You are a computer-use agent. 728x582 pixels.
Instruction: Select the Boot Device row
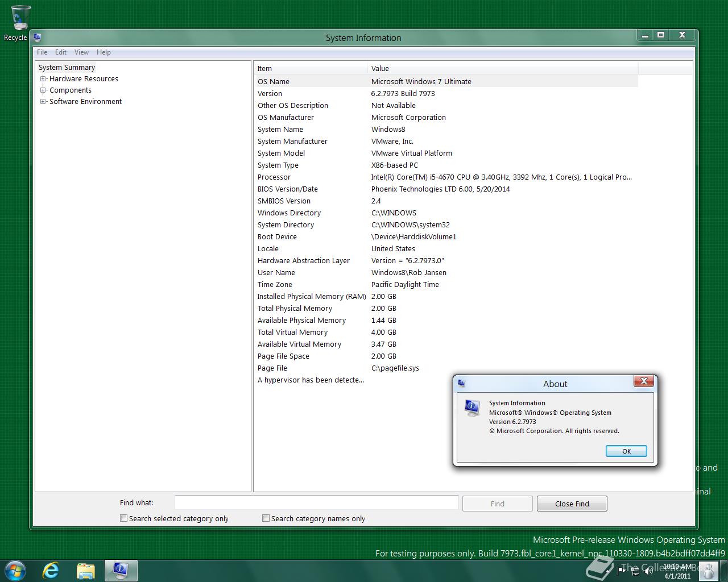coord(446,236)
